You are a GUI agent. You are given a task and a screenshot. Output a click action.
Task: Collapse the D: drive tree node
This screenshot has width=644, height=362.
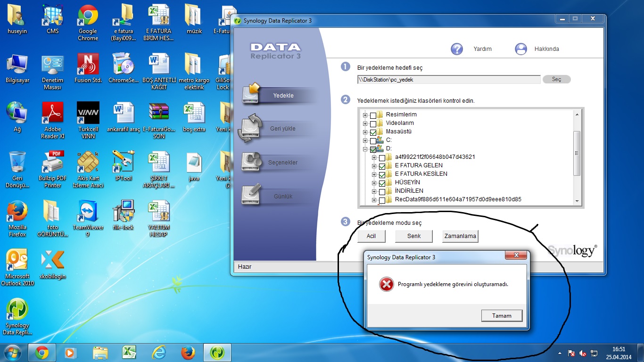pyautogui.click(x=365, y=149)
